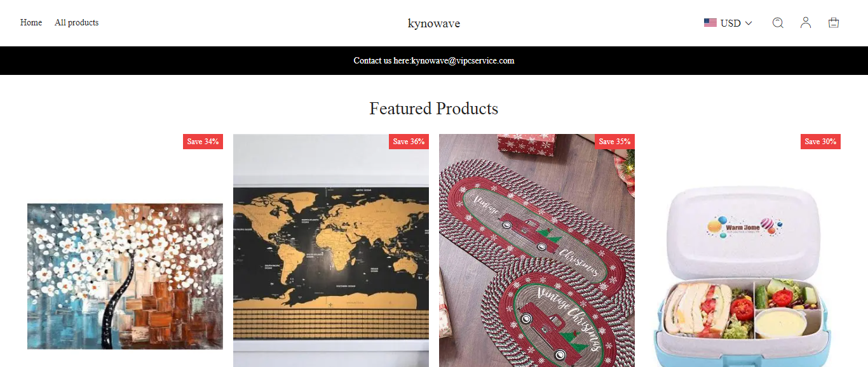Open the shopping bag cart icon

834,23
